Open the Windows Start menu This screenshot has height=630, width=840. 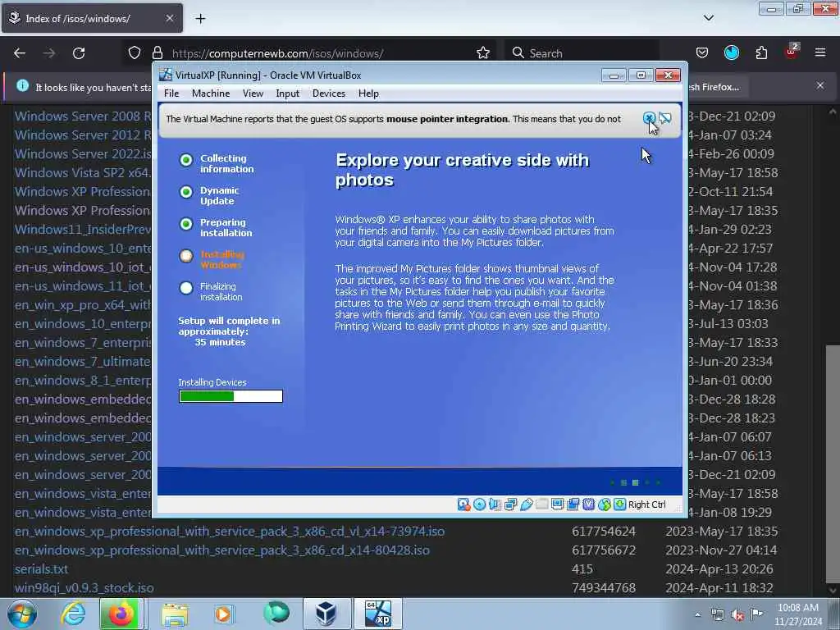tap(22, 614)
